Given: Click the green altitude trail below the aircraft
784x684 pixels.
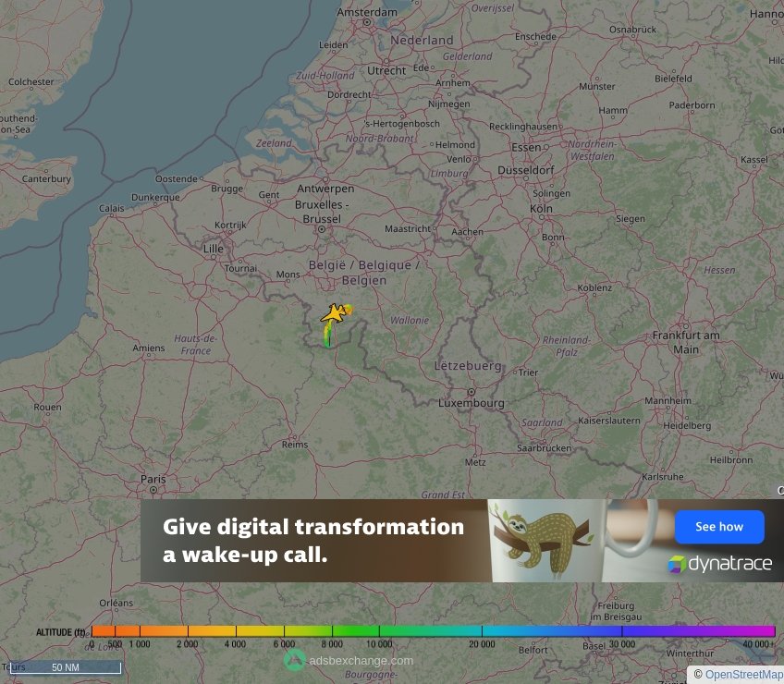Looking at the screenshot, I should point(329,340).
